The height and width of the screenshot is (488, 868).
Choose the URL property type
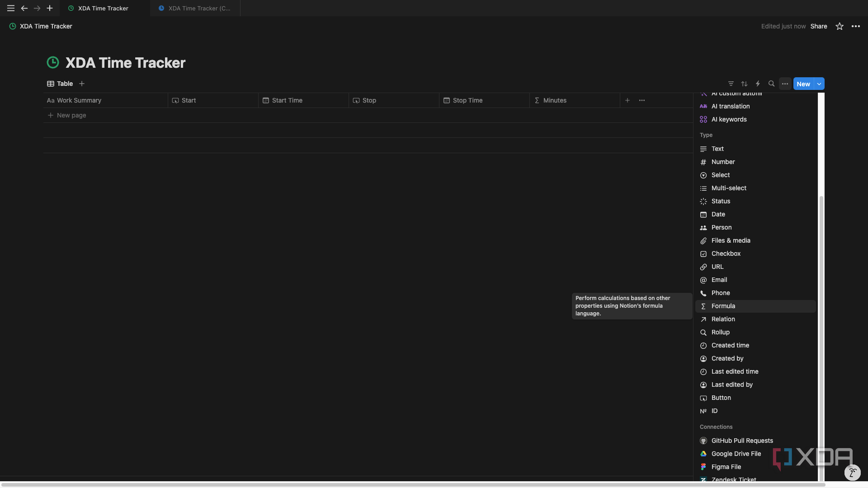pyautogui.click(x=755, y=267)
